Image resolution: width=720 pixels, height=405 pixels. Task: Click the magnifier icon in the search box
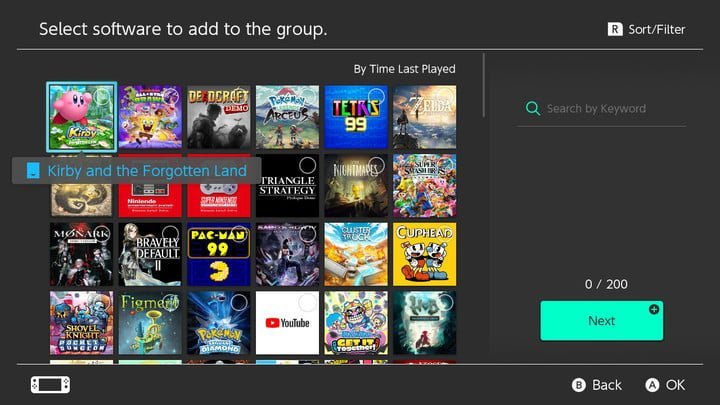click(x=533, y=108)
